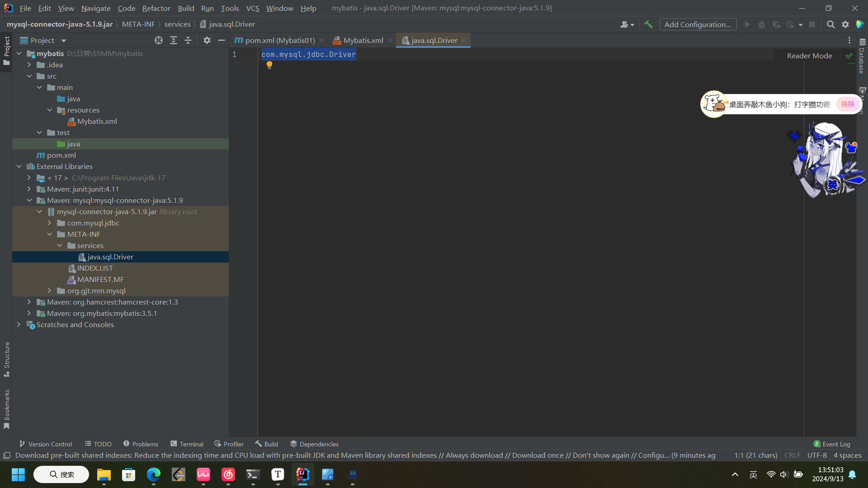
Task: Open the Project view dropdown
Action: pyautogui.click(x=64, y=41)
